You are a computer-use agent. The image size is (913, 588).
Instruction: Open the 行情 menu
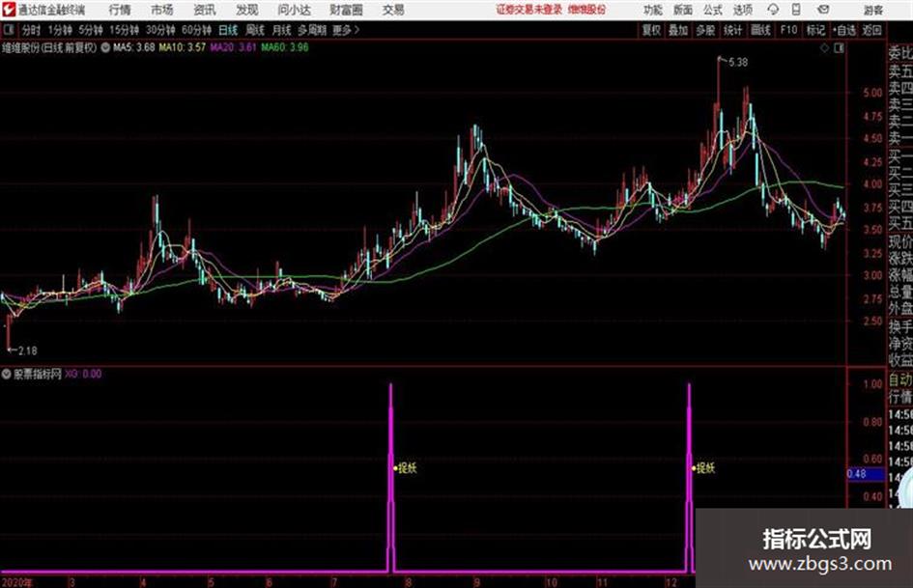point(120,10)
